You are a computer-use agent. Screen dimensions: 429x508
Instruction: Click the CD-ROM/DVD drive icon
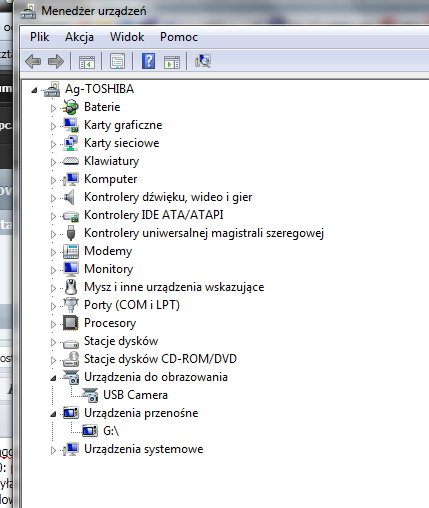point(71,359)
